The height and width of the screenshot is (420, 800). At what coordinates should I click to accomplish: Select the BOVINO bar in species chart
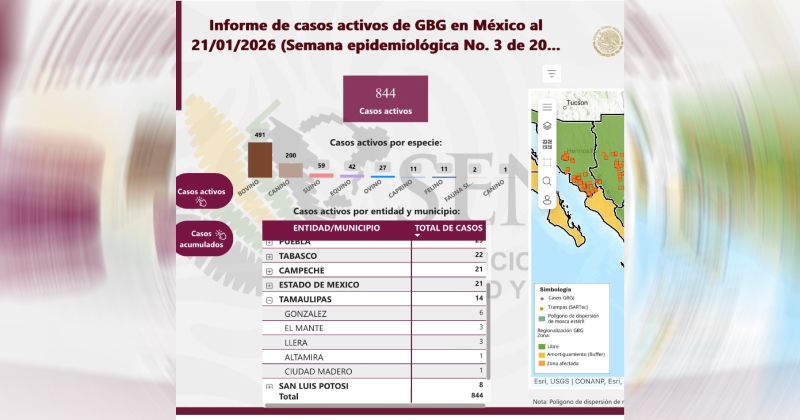(x=259, y=159)
